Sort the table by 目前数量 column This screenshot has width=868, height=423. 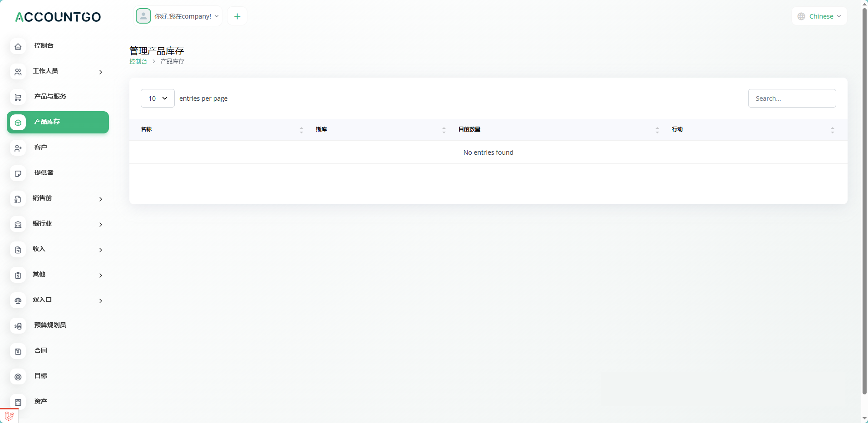click(469, 129)
